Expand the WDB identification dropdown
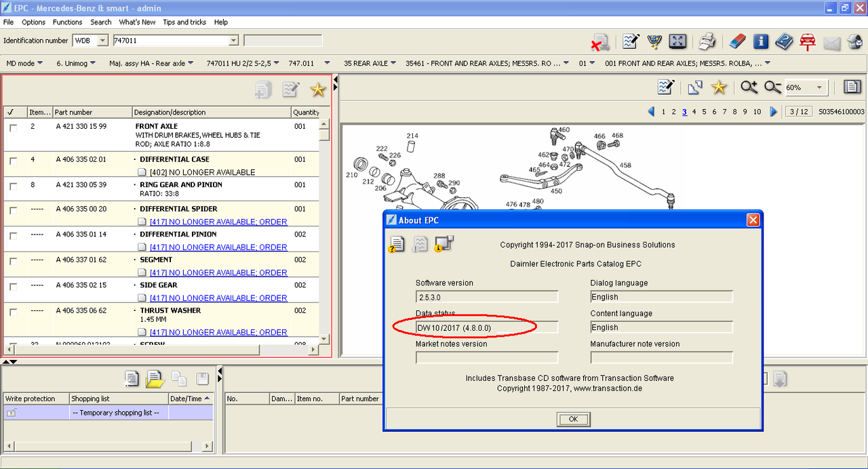 [102, 41]
